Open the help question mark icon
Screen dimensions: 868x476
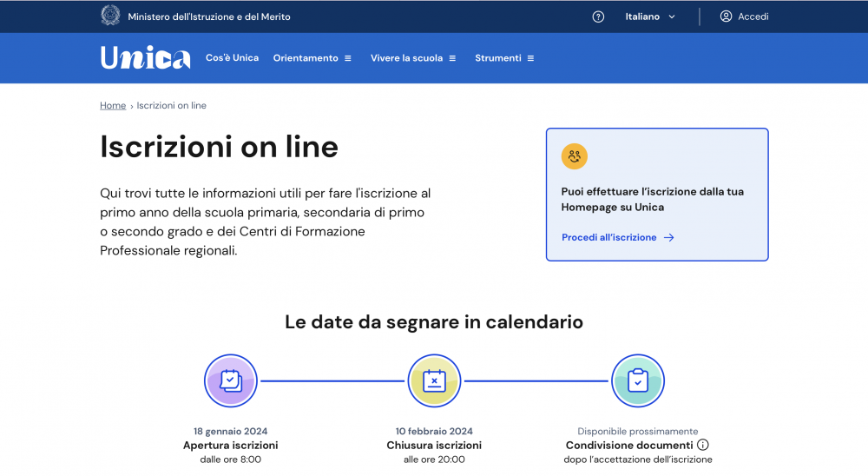pyautogui.click(x=598, y=17)
